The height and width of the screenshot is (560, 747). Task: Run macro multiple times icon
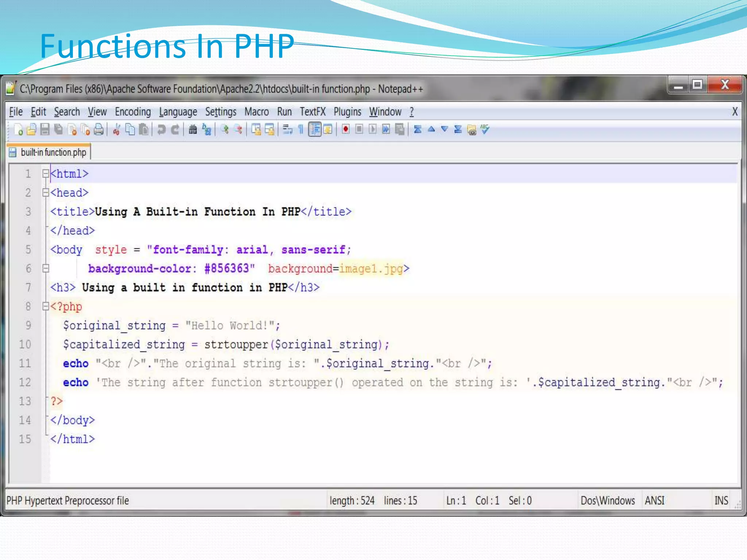tap(386, 129)
